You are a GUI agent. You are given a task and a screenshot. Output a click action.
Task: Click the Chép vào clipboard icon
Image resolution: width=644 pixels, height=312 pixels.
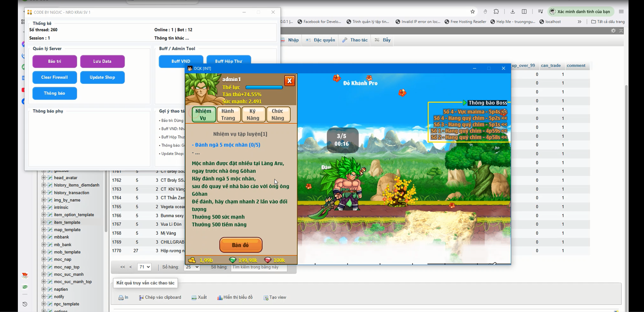(141, 298)
